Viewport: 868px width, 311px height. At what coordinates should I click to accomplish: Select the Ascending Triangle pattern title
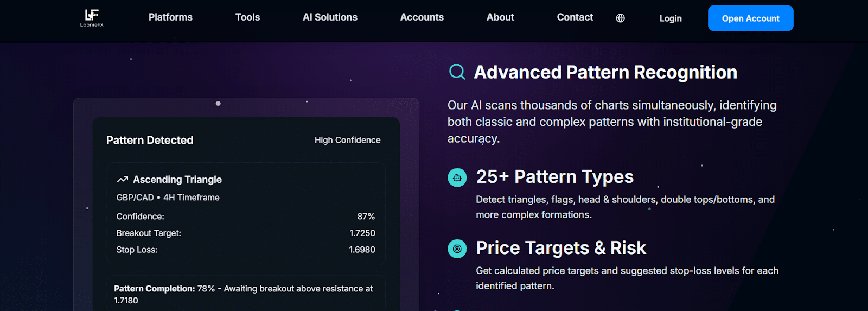click(177, 180)
